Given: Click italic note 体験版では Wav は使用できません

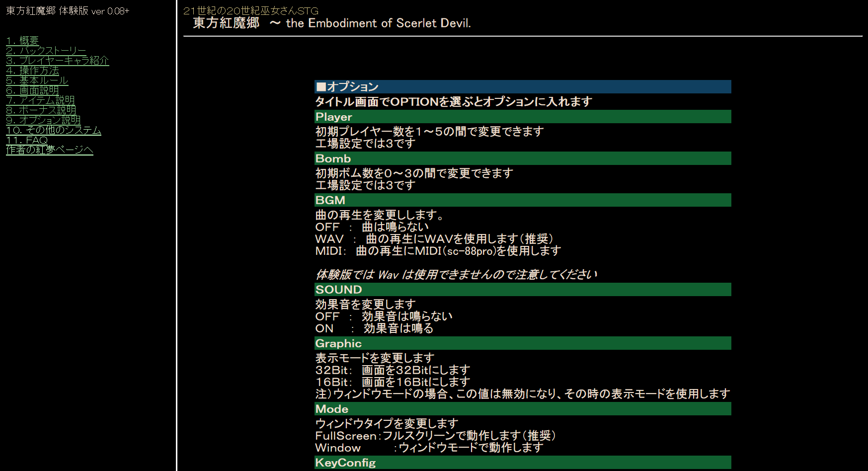Looking at the screenshot, I should click(x=456, y=275).
